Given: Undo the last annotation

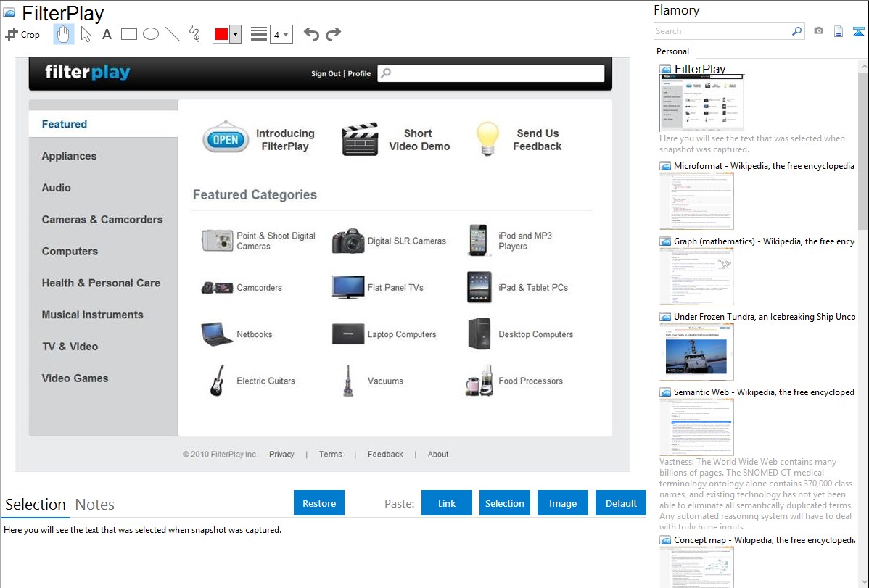Looking at the screenshot, I should coord(311,34).
